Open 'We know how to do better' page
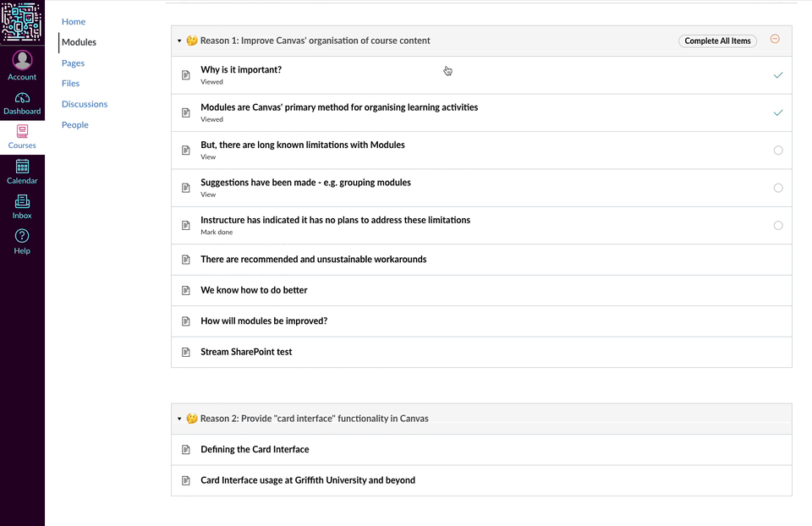Image resolution: width=812 pixels, height=526 pixels. click(x=255, y=290)
